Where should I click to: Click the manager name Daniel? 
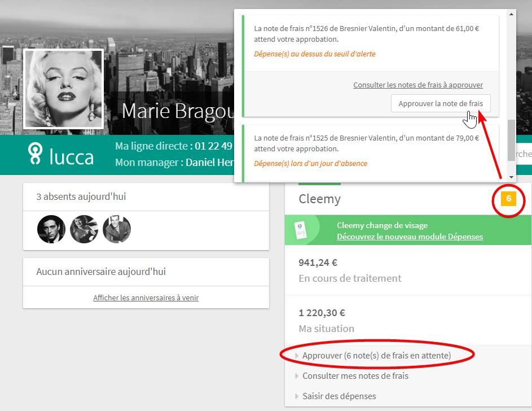click(x=210, y=163)
